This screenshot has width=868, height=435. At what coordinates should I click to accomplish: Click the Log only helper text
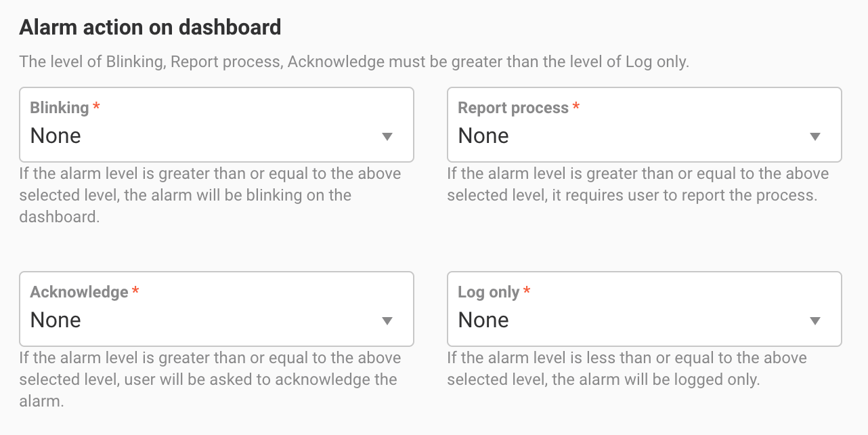(626, 369)
